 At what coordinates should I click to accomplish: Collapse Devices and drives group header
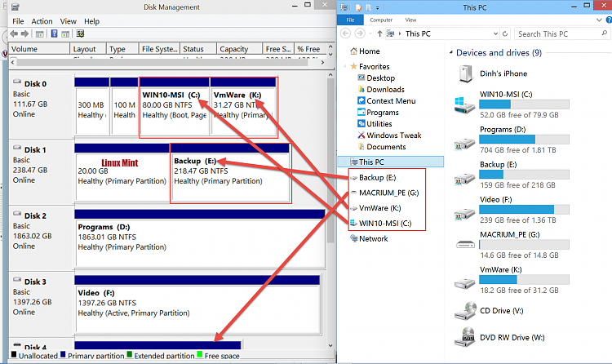(450, 52)
